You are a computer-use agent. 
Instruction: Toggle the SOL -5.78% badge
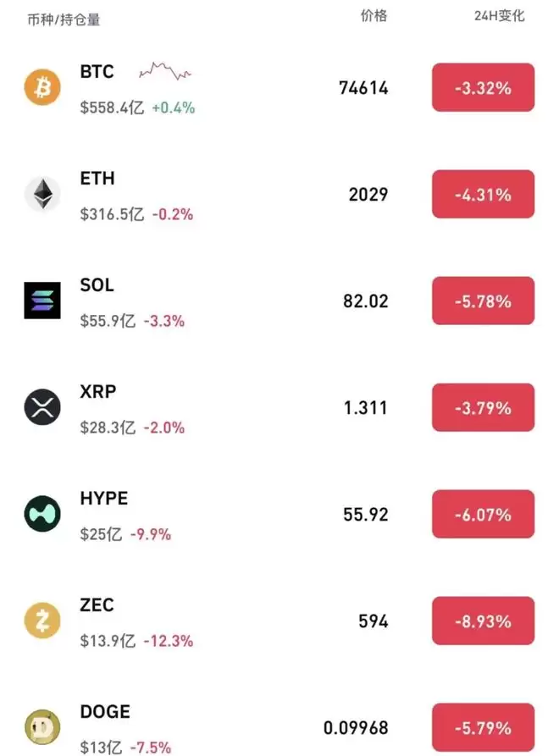click(484, 301)
